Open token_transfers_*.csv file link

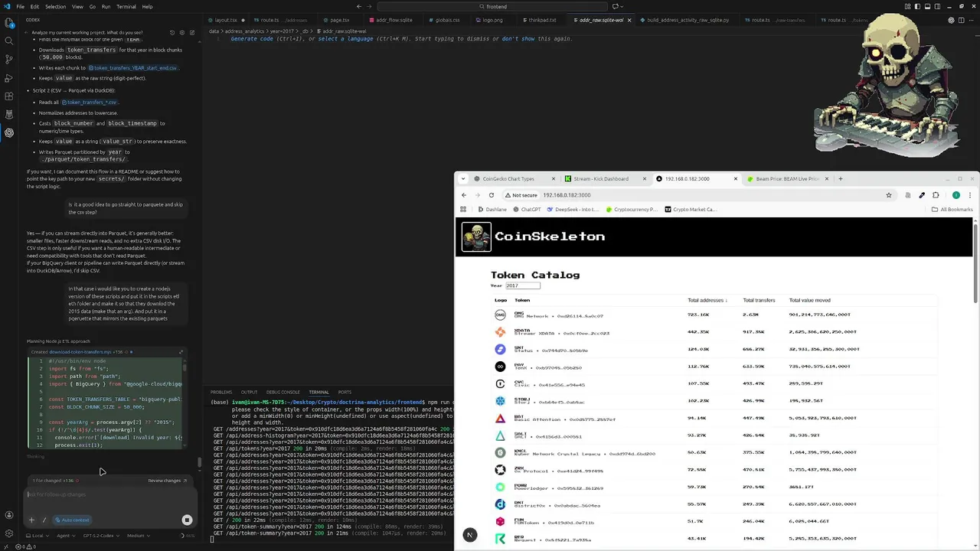click(x=90, y=102)
